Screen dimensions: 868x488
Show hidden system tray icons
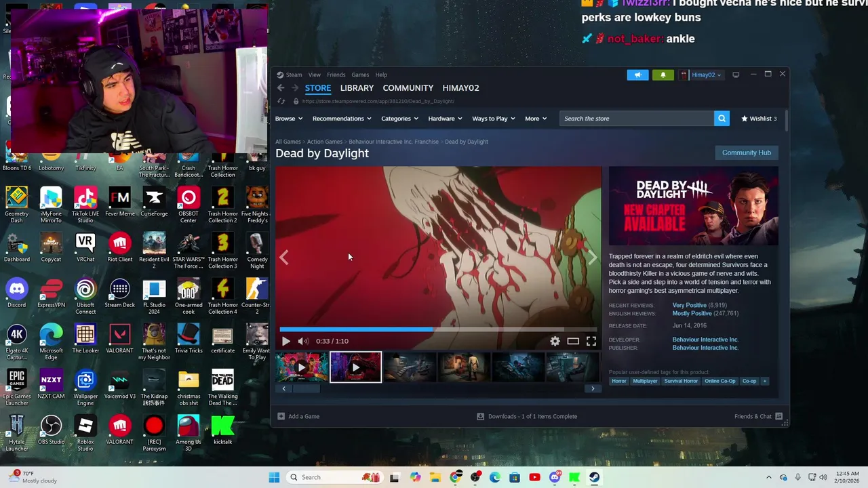tap(768, 477)
